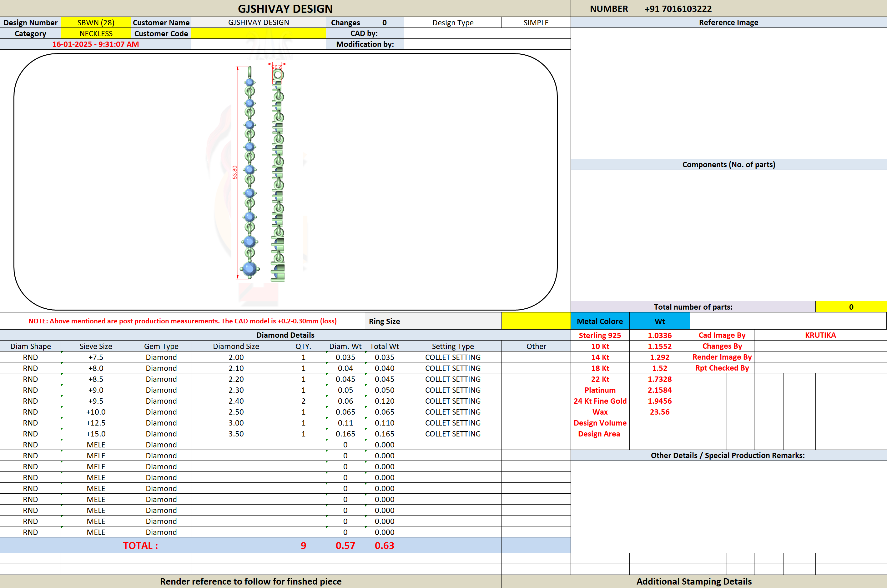Select the total quantity 9 cell
This screenshot has width=887, height=588.
(303, 545)
